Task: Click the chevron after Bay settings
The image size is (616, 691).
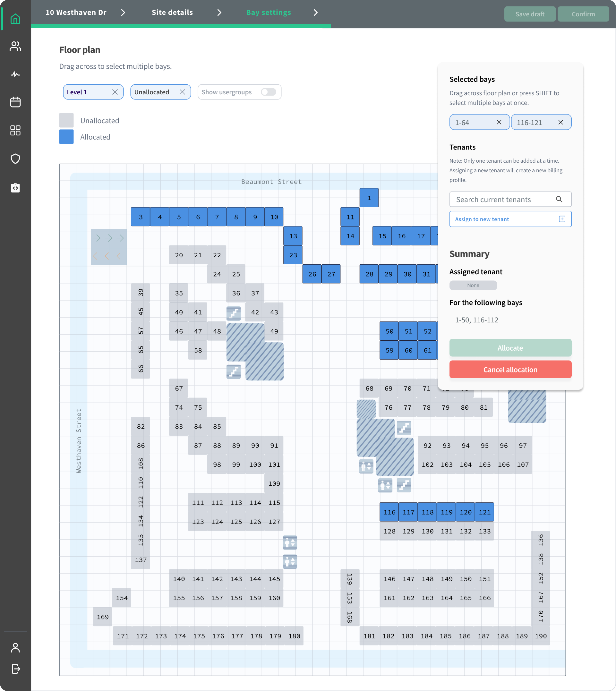Action: coord(315,13)
